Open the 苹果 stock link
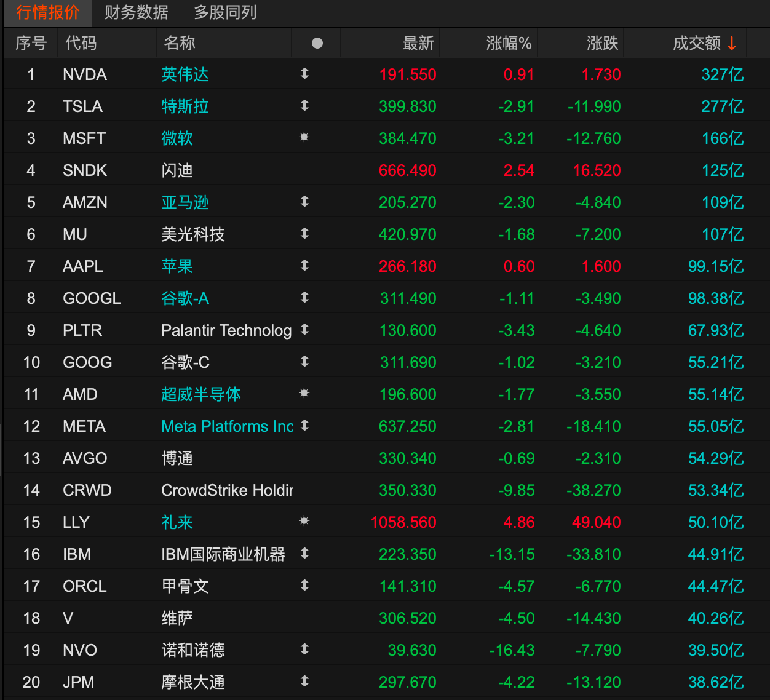This screenshot has width=770, height=700. point(177,266)
